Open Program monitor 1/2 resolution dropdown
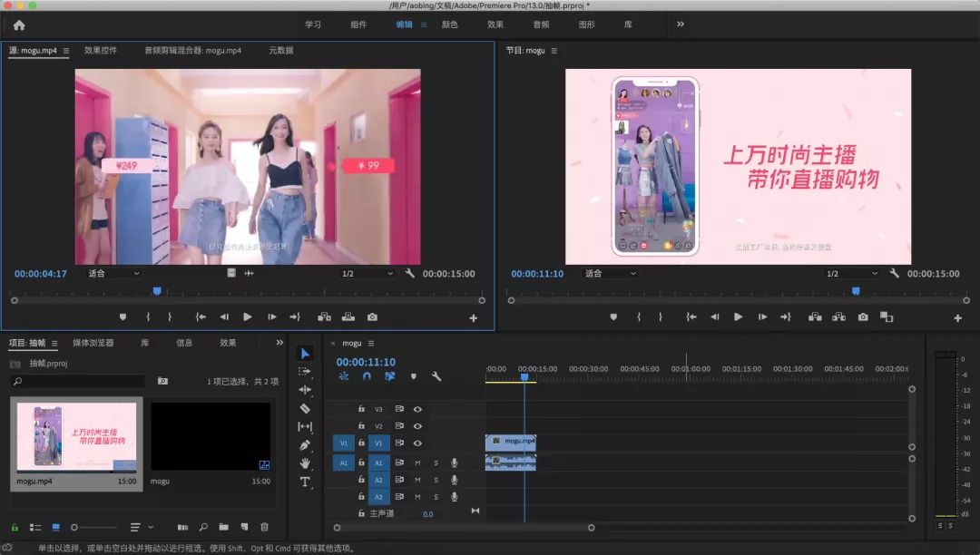The image size is (980, 555). [851, 273]
